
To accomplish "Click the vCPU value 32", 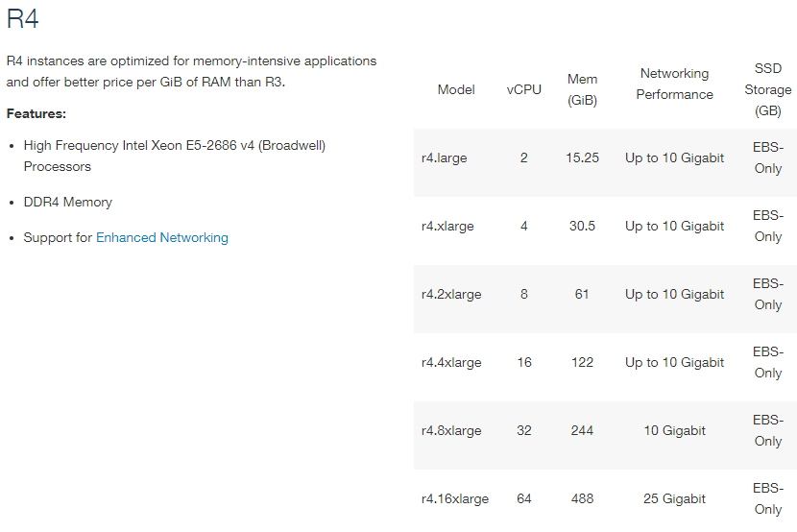I will click(524, 430).
